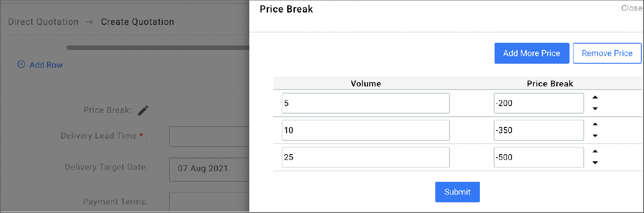The width and height of the screenshot is (644, 213).
Task: Select the volume field containing 25
Action: 365,157
